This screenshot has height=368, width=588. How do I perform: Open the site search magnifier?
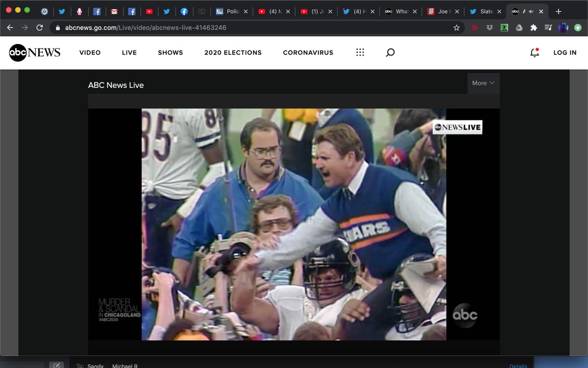coord(390,53)
